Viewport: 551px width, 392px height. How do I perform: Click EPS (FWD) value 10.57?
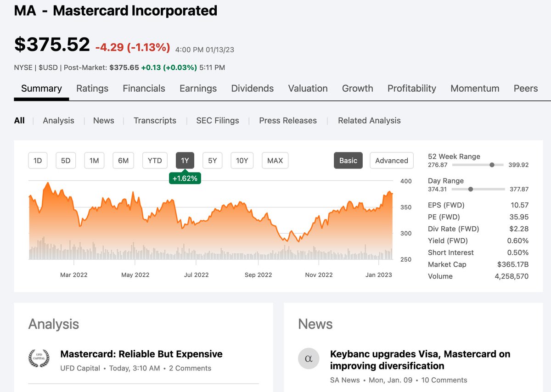pos(520,205)
